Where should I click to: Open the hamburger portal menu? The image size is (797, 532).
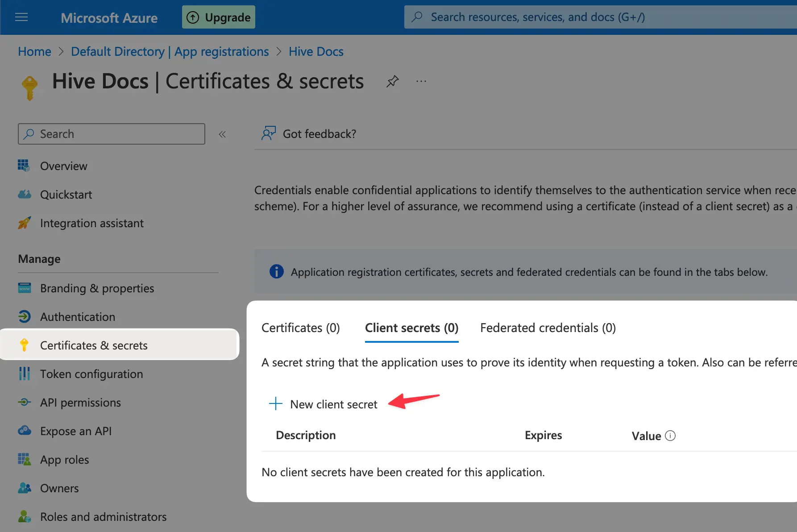(x=21, y=17)
